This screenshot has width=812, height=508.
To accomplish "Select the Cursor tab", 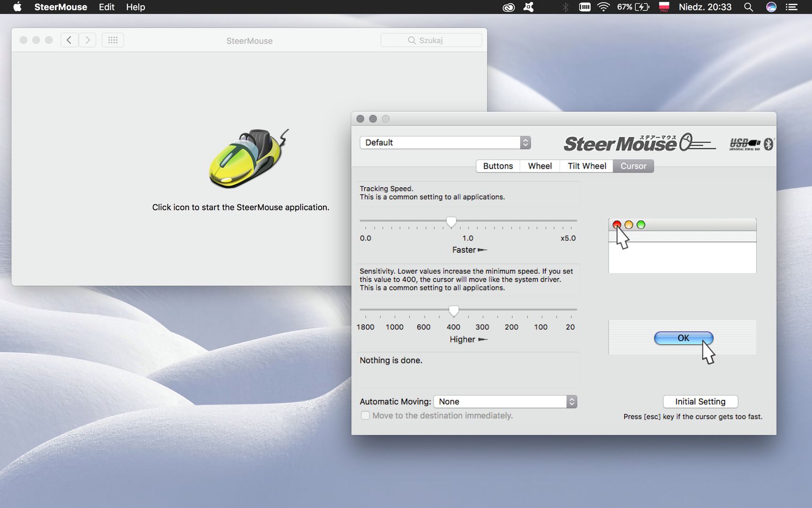I will (634, 166).
